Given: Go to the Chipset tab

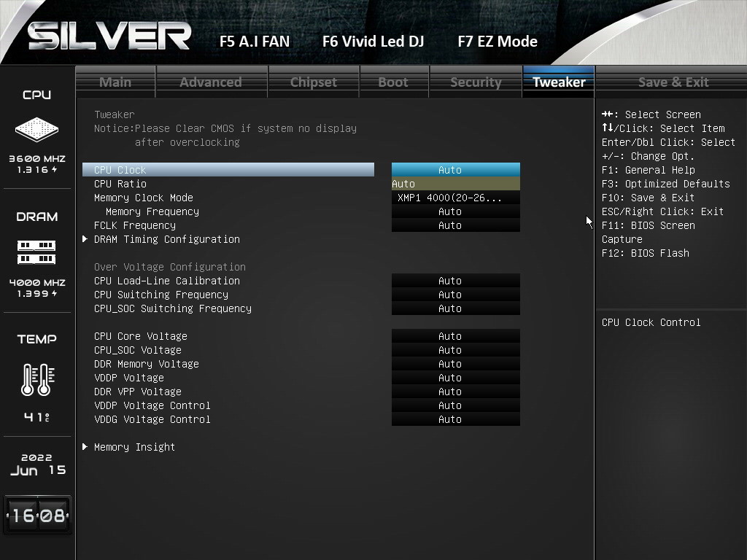Looking at the screenshot, I should point(314,82).
